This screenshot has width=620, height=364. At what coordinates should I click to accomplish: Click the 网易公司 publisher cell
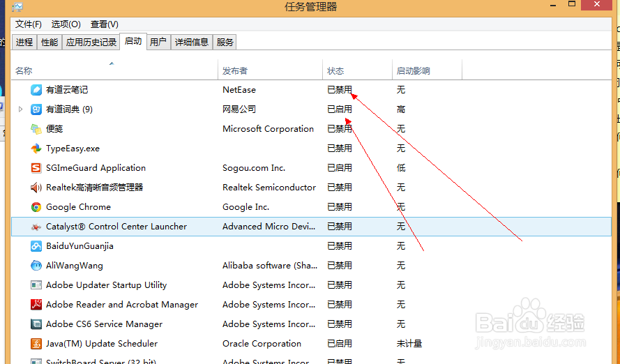click(239, 109)
